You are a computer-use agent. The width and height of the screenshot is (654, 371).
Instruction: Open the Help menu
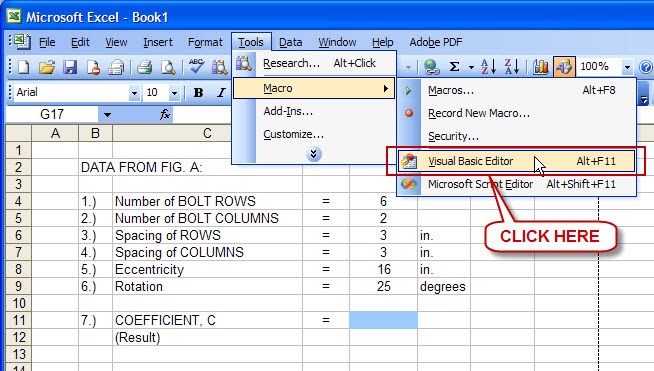382,42
